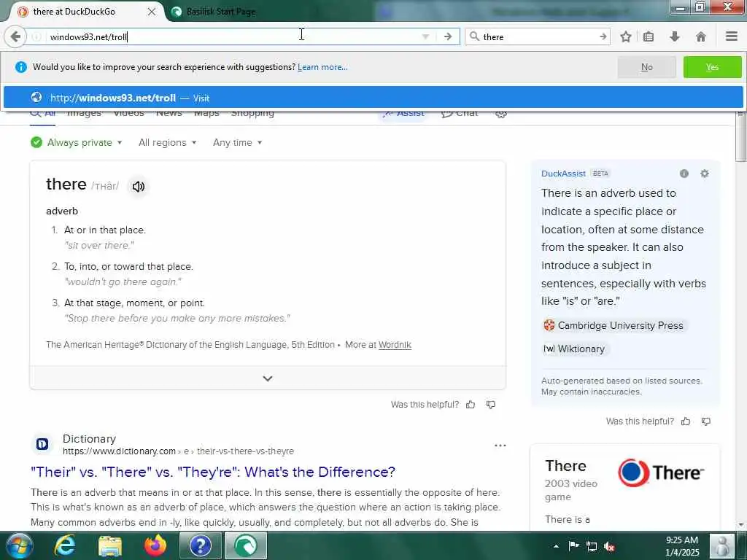Click No on search suggestions prompt
Image resolution: width=747 pixels, height=560 pixels.
pos(646,67)
